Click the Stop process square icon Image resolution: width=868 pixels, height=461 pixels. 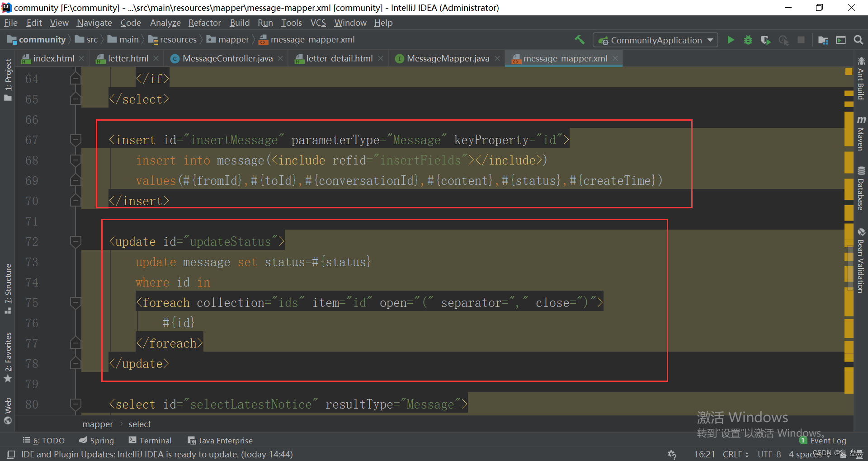[x=801, y=40]
